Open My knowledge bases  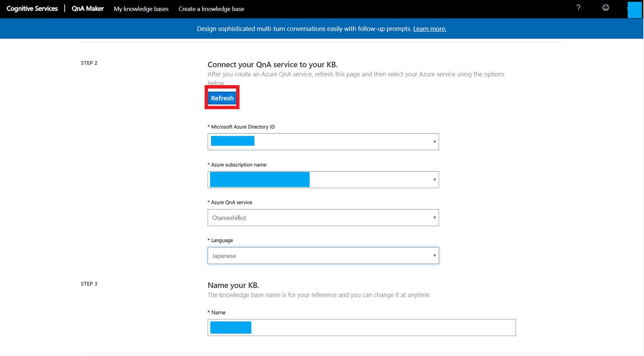pos(141,9)
